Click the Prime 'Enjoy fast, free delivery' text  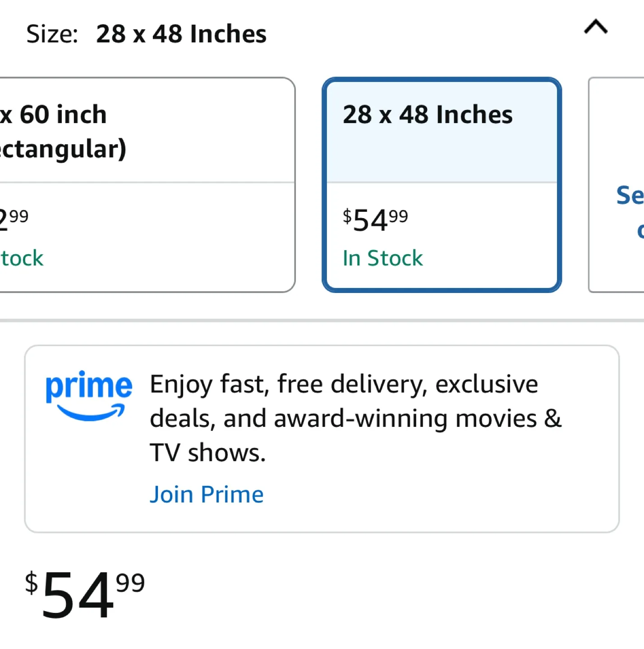344,384
